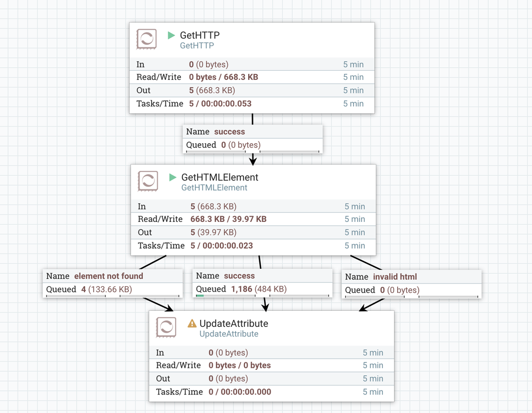Click UpdateAttribute Tasks/Time '0 / 00:00:00.000'
Viewport: 532px width, 413px height.
(x=240, y=392)
